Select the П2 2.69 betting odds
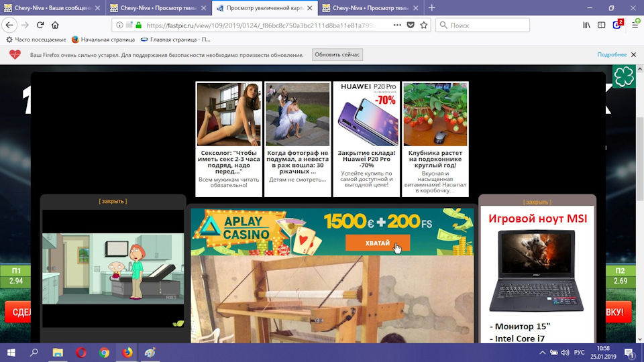 pyautogui.click(x=620, y=276)
